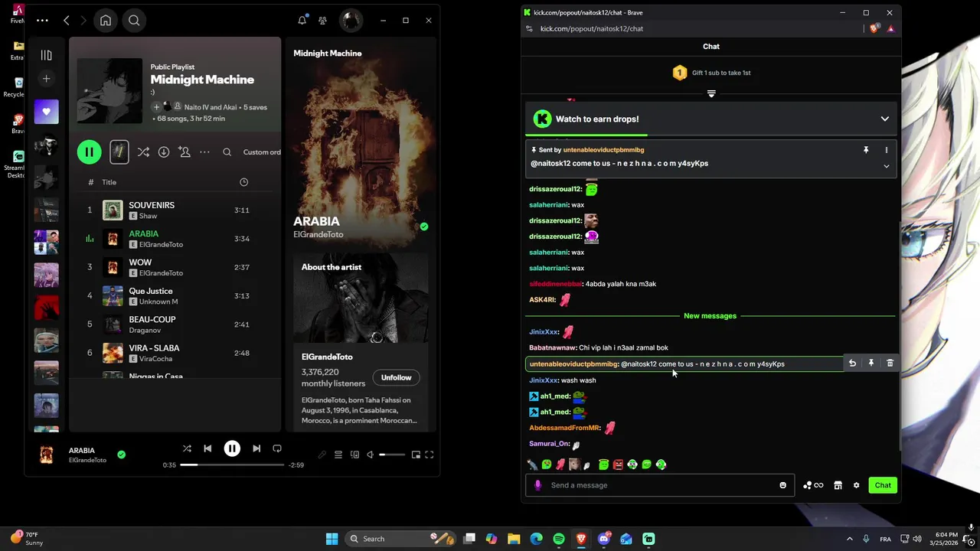Click the Send a message field
This screenshot has height=551, width=980.
coord(659,485)
